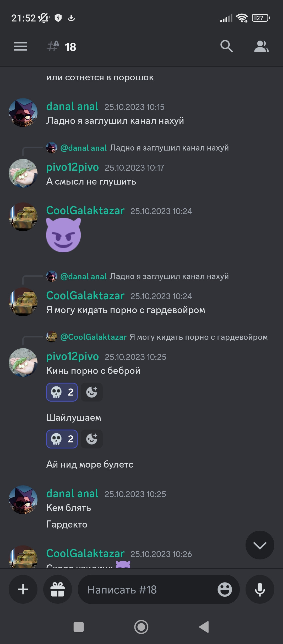Tap the microphone voice message button
Screen dimensions: 283x644
click(x=260, y=589)
